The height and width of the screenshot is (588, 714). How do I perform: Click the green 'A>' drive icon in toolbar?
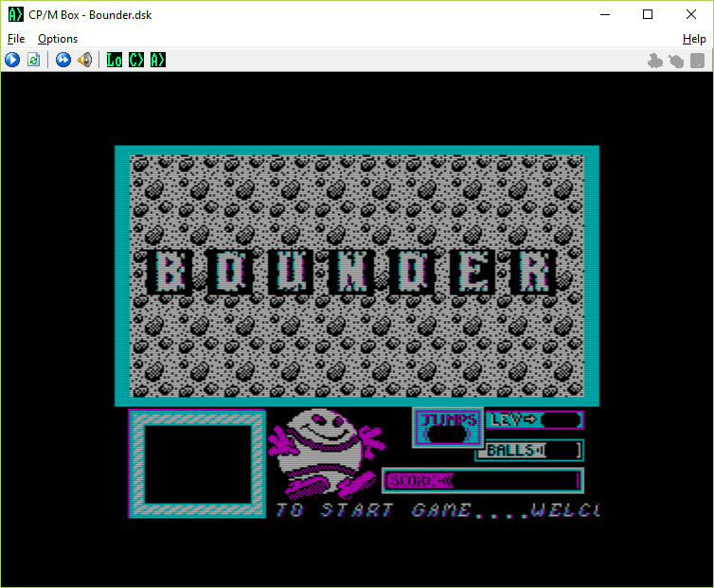pyautogui.click(x=158, y=60)
